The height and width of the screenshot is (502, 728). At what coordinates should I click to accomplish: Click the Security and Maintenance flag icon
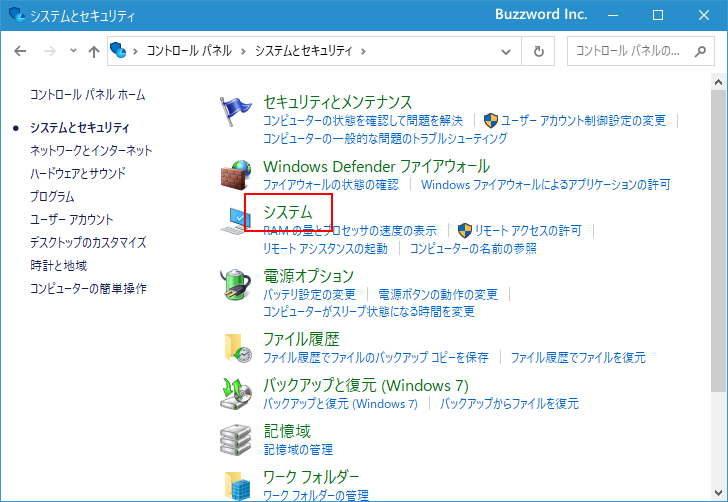click(236, 111)
